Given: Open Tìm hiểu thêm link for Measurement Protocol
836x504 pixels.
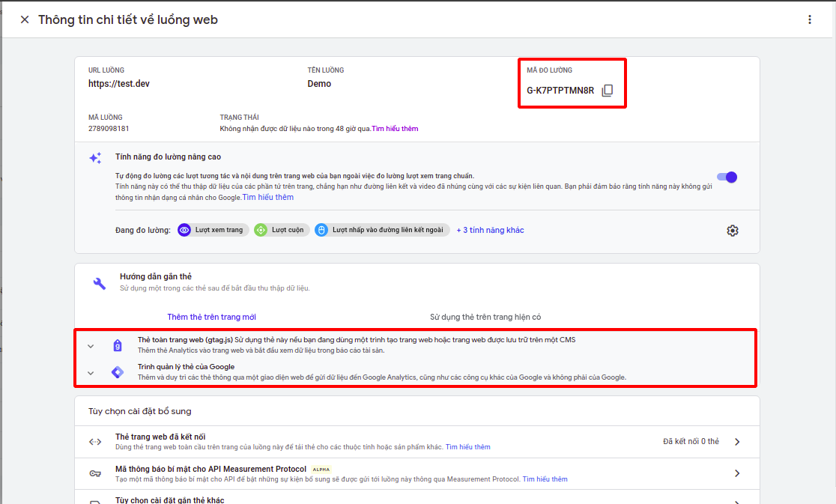Looking at the screenshot, I should tap(545, 479).
